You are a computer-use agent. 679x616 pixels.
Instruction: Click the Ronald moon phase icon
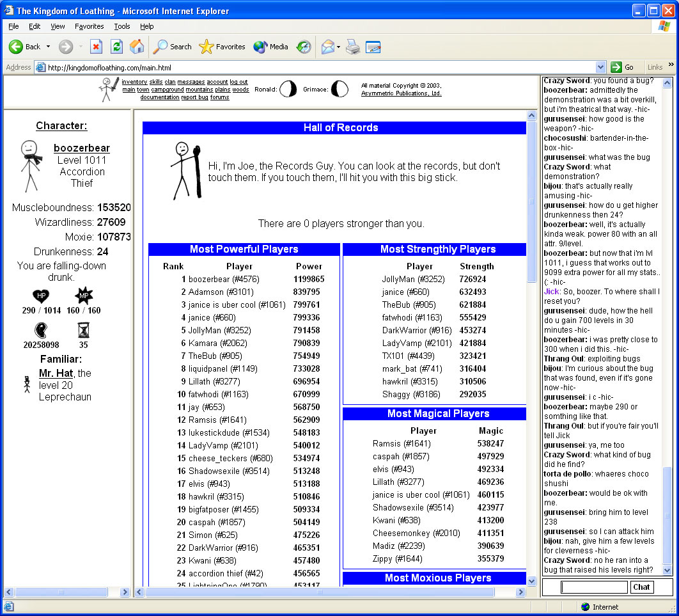click(x=288, y=90)
